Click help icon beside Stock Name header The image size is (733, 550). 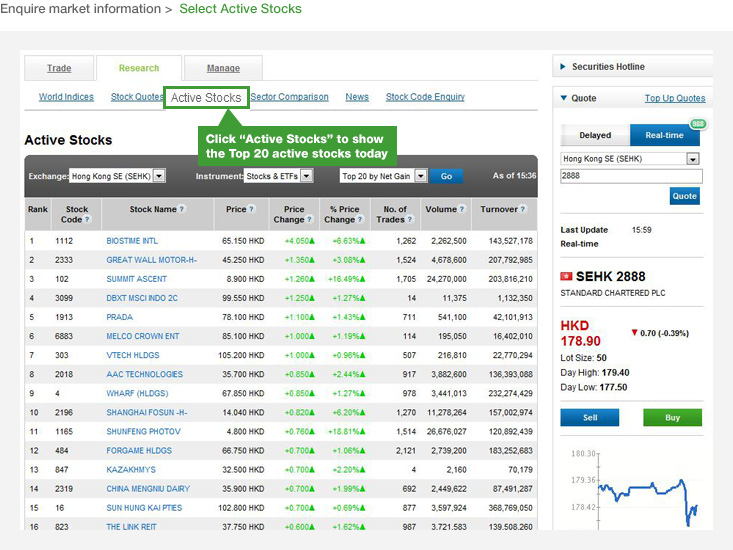click(x=182, y=209)
